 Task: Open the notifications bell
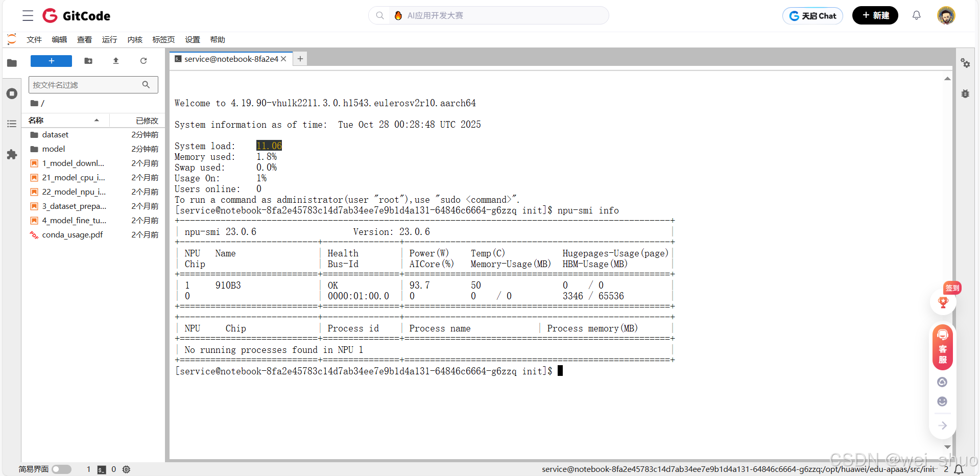coord(916,15)
